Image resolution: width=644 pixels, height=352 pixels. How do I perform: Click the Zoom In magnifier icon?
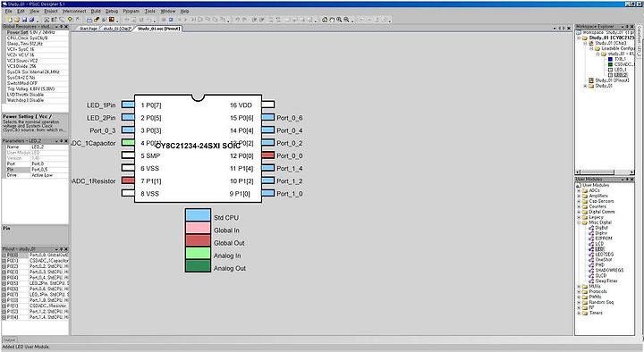(339, 20)
